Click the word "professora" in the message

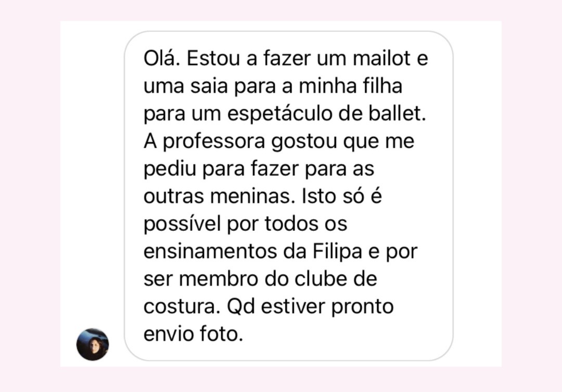point(214,142)
